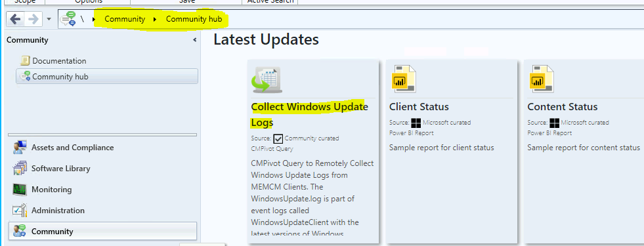The image size is (644, 246).
Task: Click the Community icon in the address bar
Action: 68,19
